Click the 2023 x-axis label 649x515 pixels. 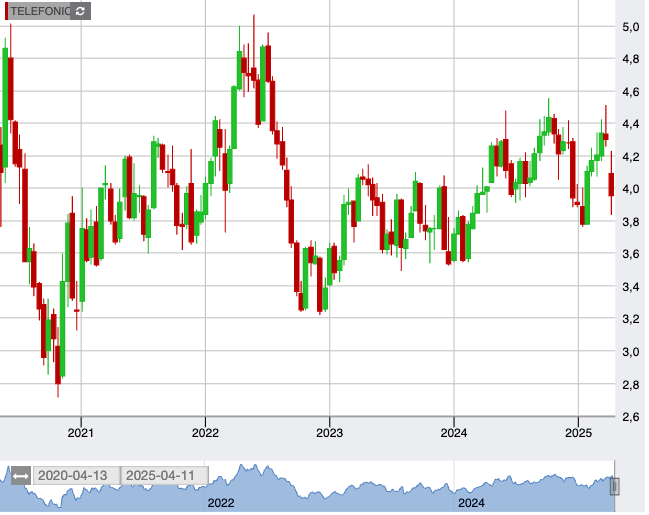[x=329, y=433]
